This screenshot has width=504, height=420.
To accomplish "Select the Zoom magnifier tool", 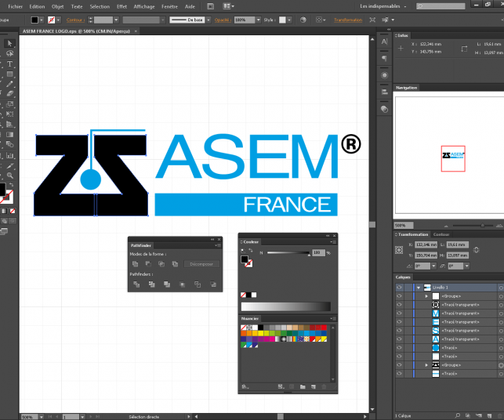I will (x=9, y=176).
